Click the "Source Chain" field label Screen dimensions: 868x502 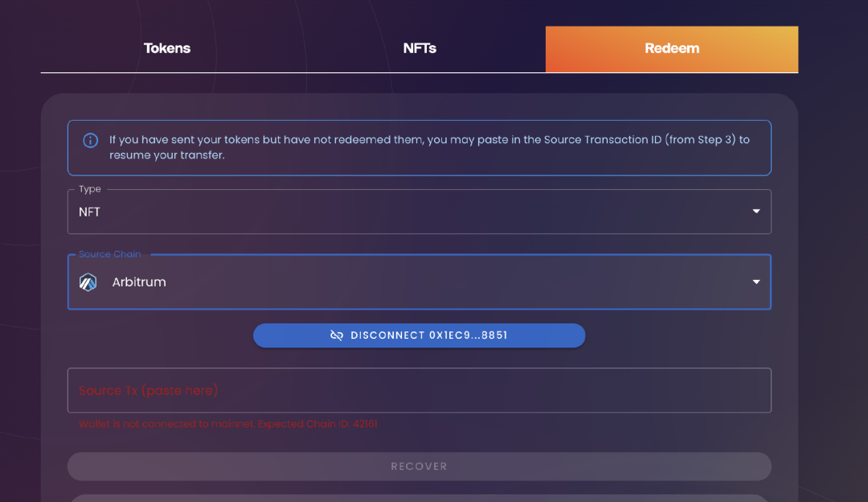tap(110, 254)
